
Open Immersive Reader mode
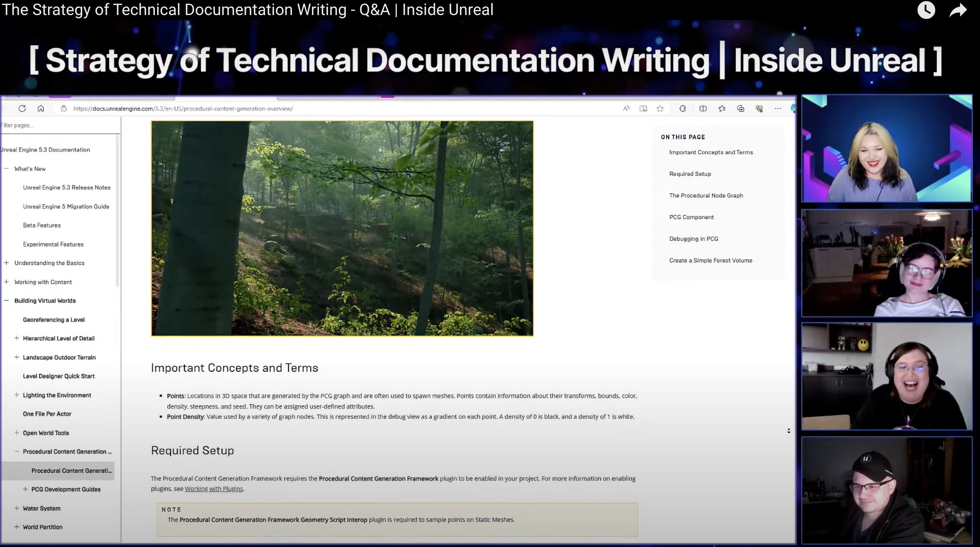click(x=643, y=108)
